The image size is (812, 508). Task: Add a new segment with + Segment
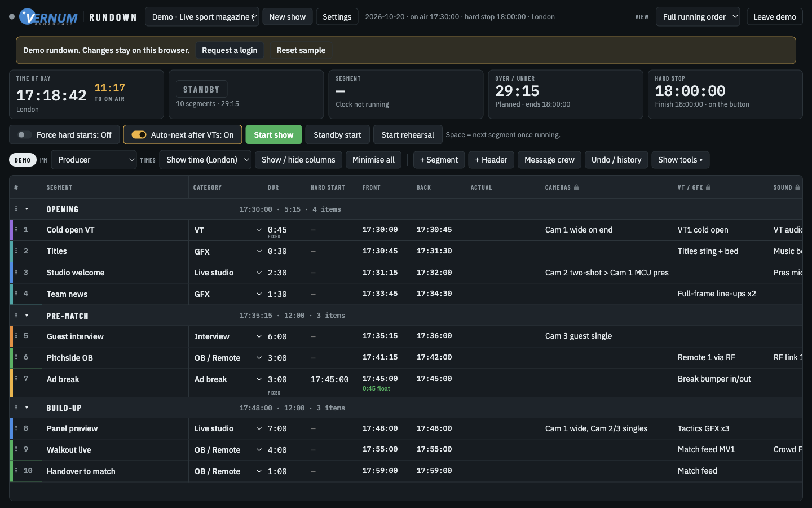(x=439, y=160)
